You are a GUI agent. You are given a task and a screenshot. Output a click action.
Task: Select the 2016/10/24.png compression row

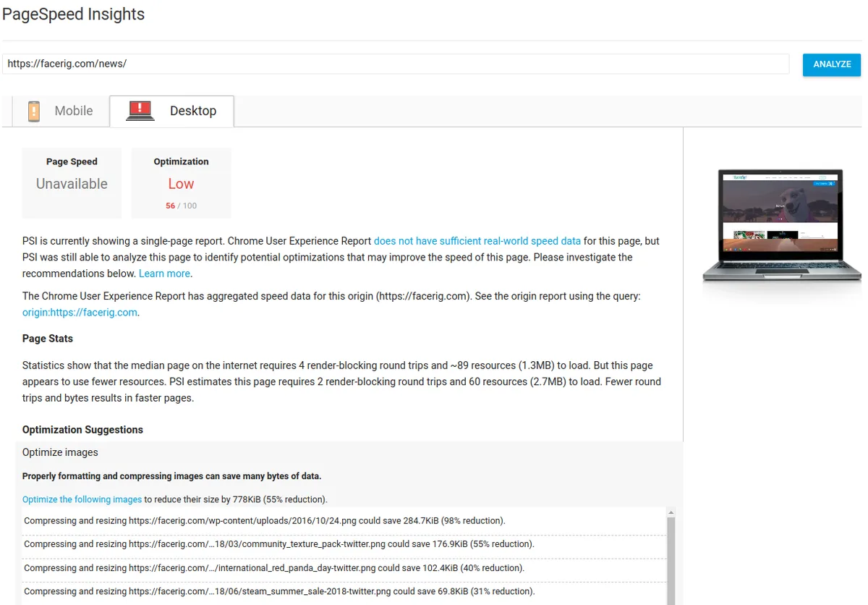[344, 521]
